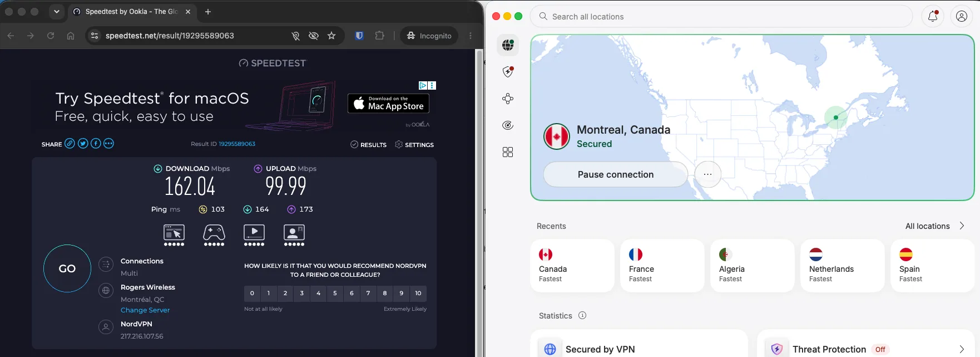Download on the Mac App Store button
This screenshot has width=980, height=357.
coord(388,103)
